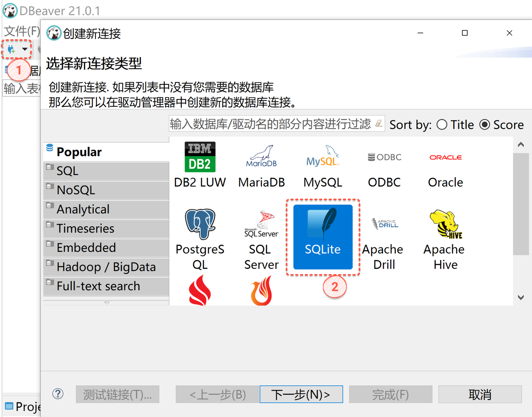Open the Analytical category
Image resolution: width=532 pixels, height=417 pixels.
(x=106, y=209)
